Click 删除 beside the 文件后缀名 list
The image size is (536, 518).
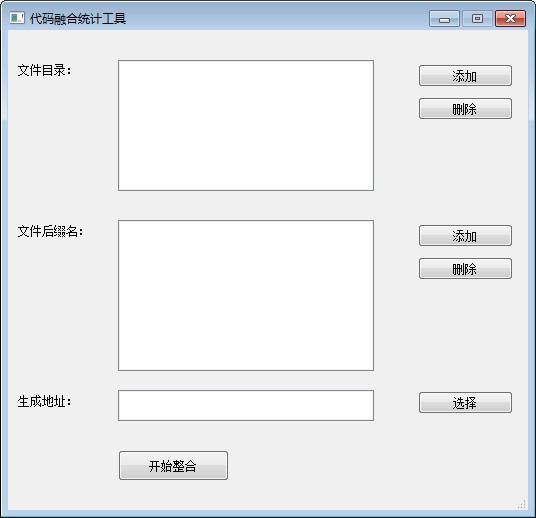(465, 269)
